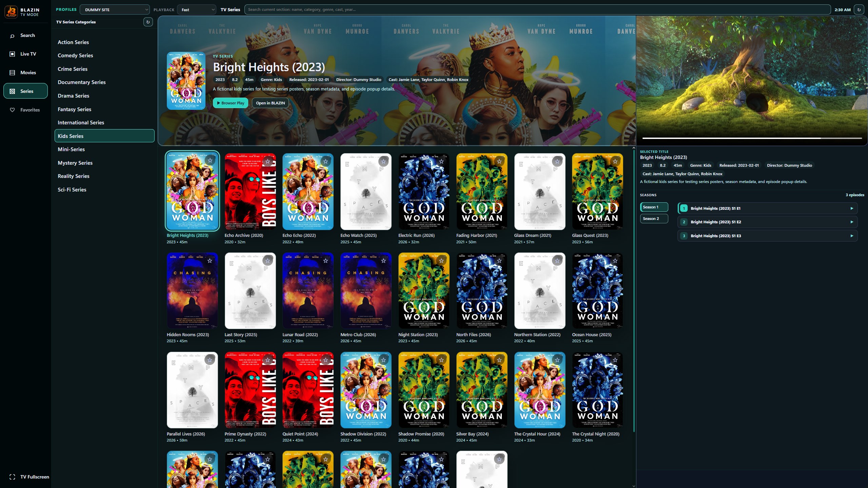Open the Playback speed dropdown
The width and height of the screenshot is (868, 488).
click(x=197, y=9)
